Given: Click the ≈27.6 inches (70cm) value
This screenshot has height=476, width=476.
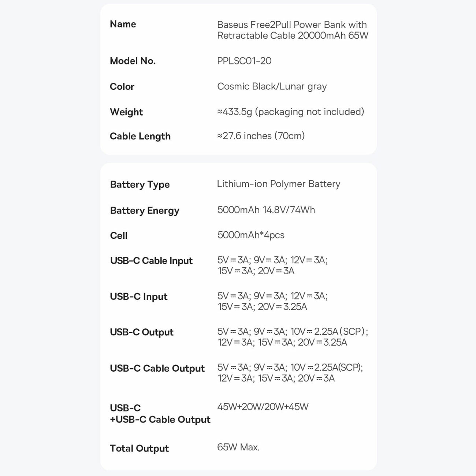Looking at the screenshot, I should click(x=261, y=136).
